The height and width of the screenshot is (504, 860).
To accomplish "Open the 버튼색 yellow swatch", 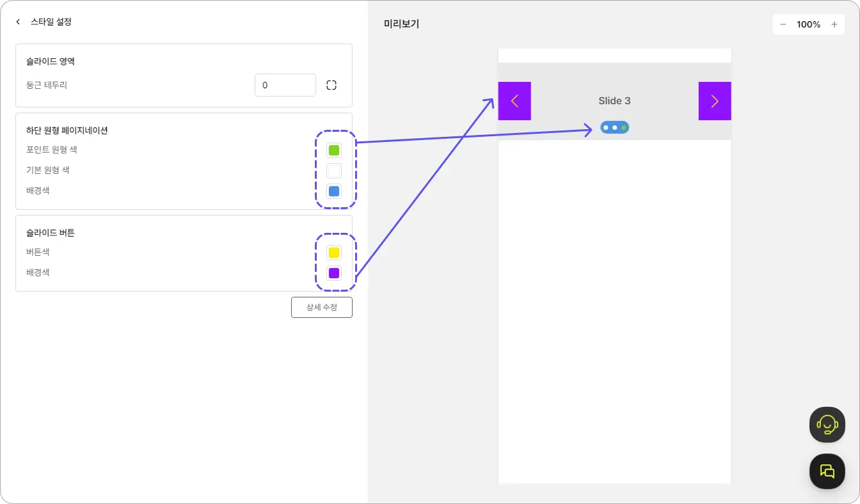I will point(334,253).
